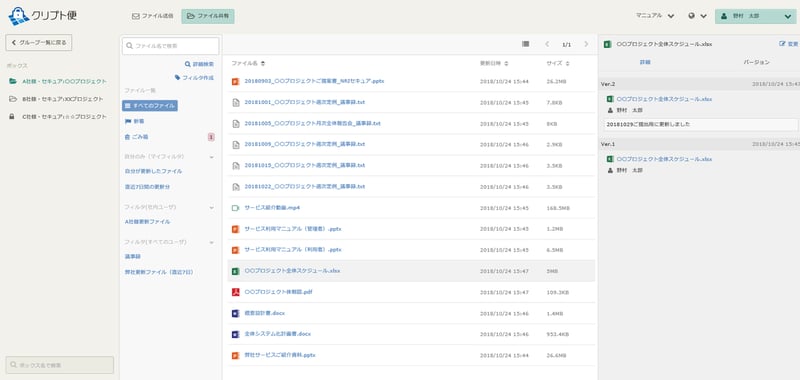Click text file icon of 20181009 file
The image size is (800, 380).
click(x=236, y=145)
